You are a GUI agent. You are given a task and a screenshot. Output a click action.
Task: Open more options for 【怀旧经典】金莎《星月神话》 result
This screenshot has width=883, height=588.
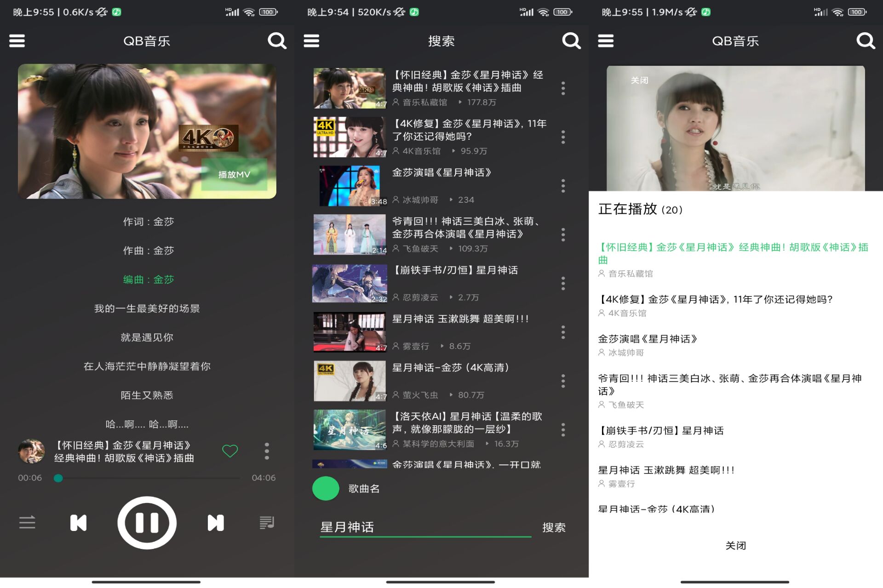coord(563,88)
